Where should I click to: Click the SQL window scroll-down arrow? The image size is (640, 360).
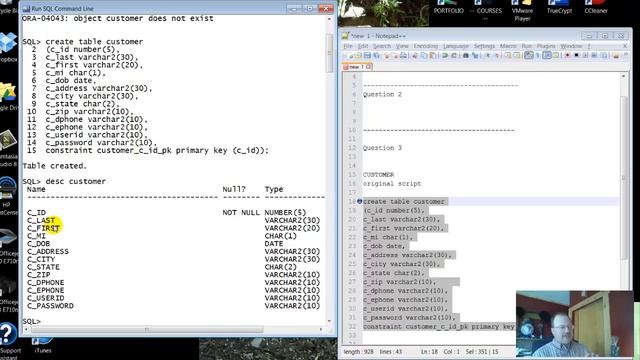pyautogui.click(x=329, y=321)
